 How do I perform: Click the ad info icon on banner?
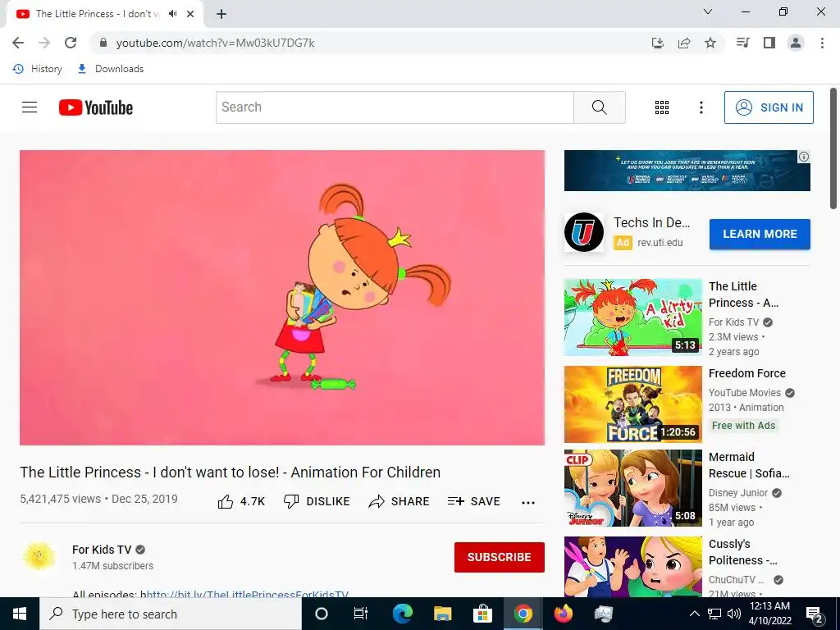(x=804, y=157)
